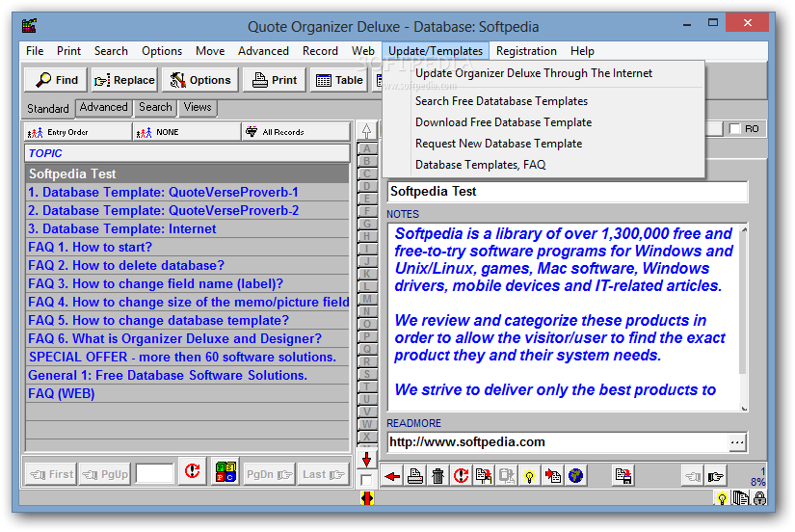Click the up arrow above letter A
This screenshot has height=532, width=795.
[x=366, y=131]
